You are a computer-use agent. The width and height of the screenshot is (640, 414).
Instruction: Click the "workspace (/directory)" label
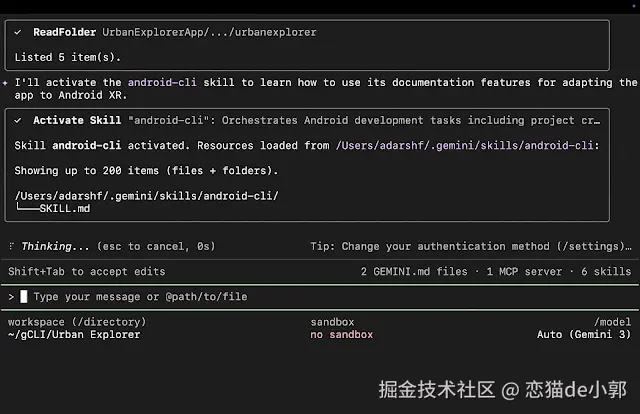coord(77,322)
